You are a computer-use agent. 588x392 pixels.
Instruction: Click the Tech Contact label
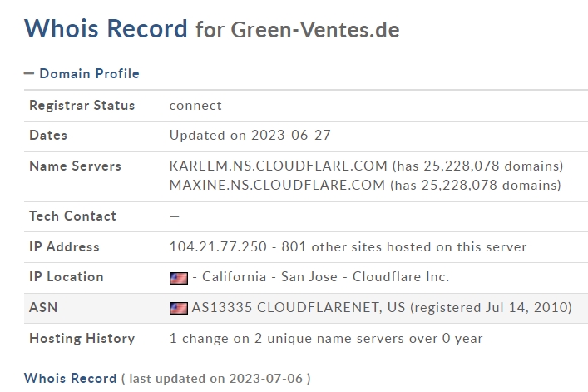[x=72, y=216]
